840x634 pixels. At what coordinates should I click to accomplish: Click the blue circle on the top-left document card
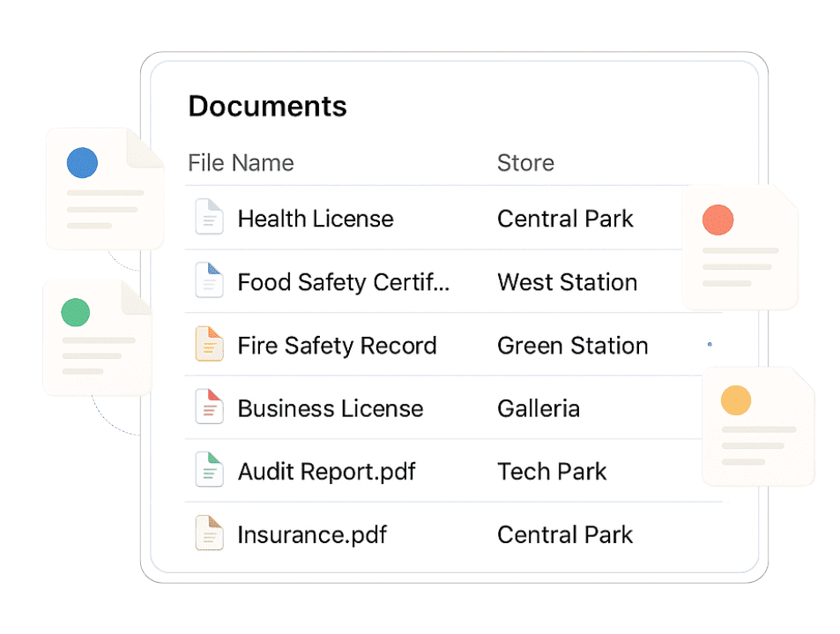[82, 161]
